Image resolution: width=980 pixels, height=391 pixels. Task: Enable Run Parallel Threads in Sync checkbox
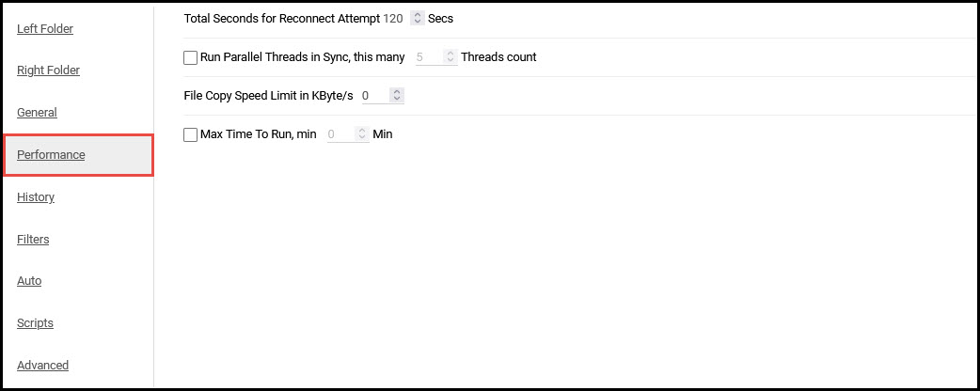click(191, 57)
